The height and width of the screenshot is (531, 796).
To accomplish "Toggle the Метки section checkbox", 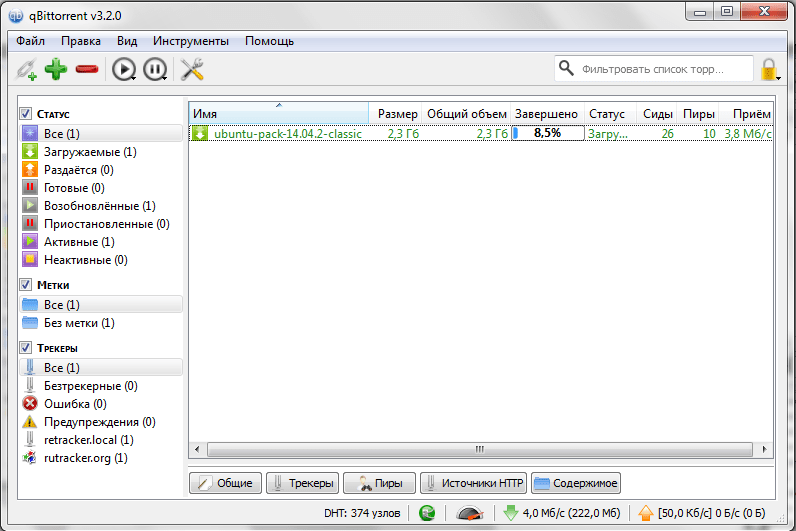I will click(26, 284).
